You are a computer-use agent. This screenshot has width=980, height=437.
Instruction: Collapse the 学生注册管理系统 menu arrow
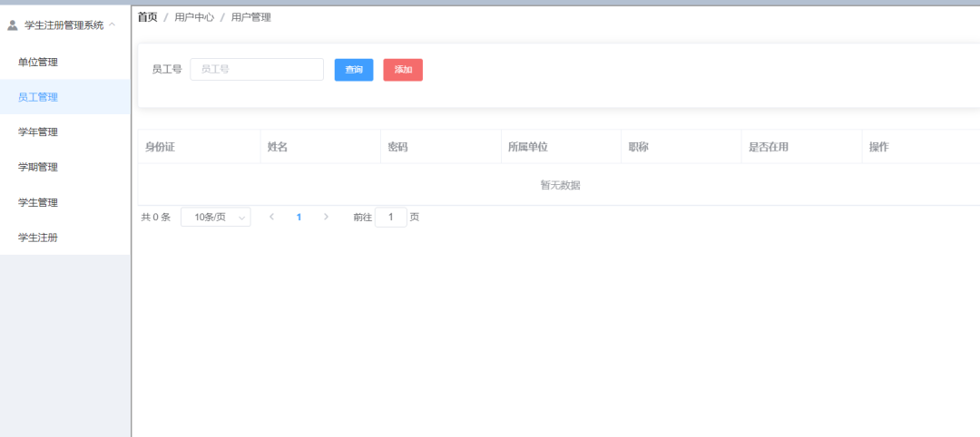tap(113, 25)
